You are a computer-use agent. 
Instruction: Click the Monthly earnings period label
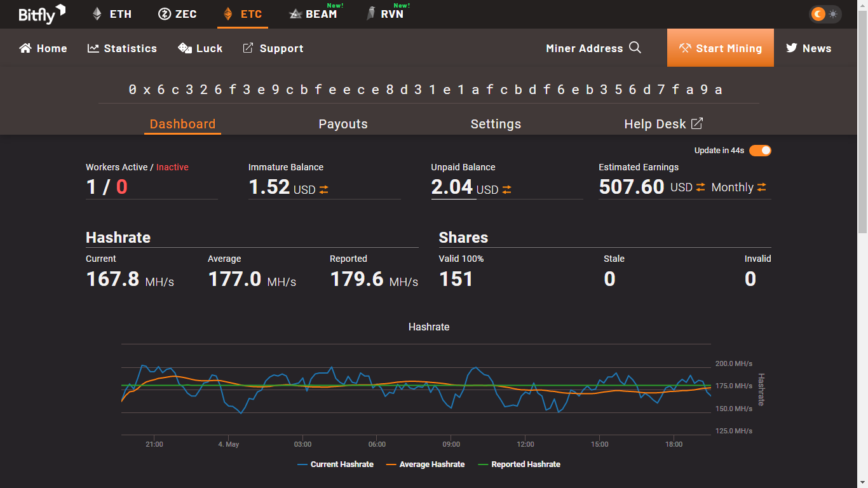pos(733,187)
